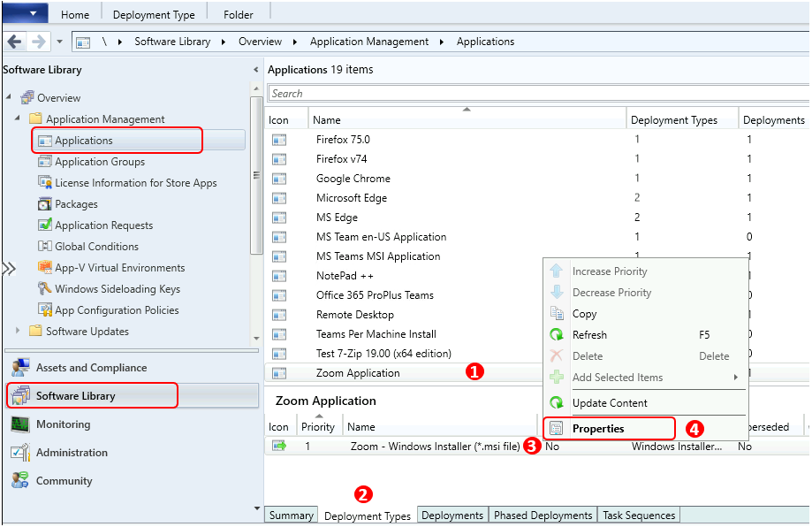Click the Global Conditions icon
812x527 pixels.
click(x=45, y=246)
